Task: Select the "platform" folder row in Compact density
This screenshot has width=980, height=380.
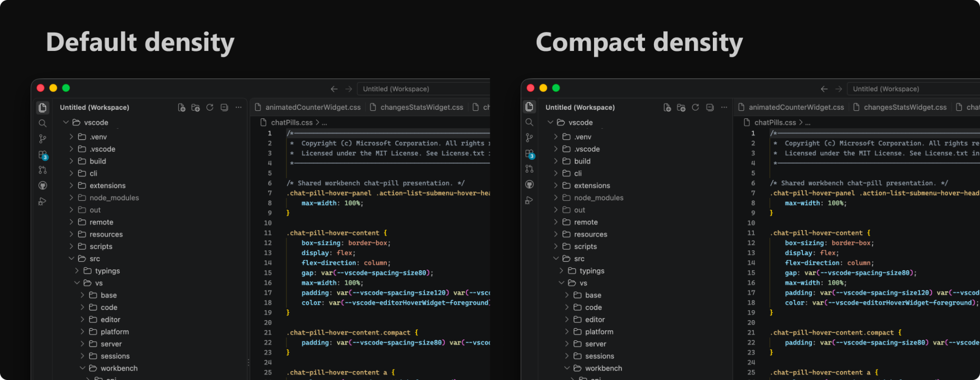Action: point(636,332)
